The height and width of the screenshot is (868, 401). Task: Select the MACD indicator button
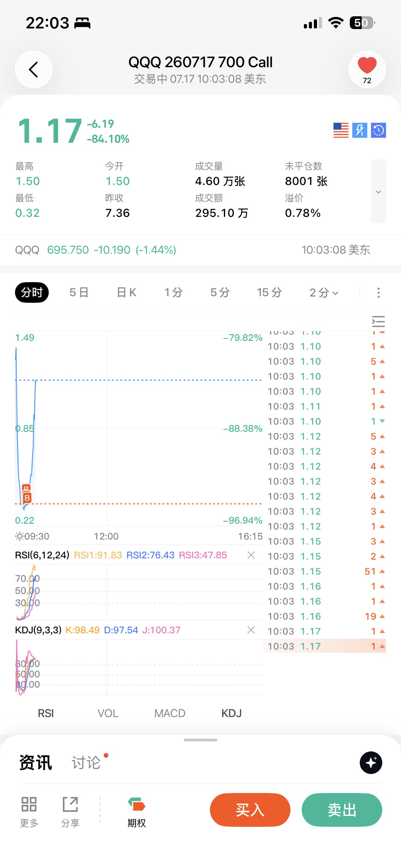(170, 713)
